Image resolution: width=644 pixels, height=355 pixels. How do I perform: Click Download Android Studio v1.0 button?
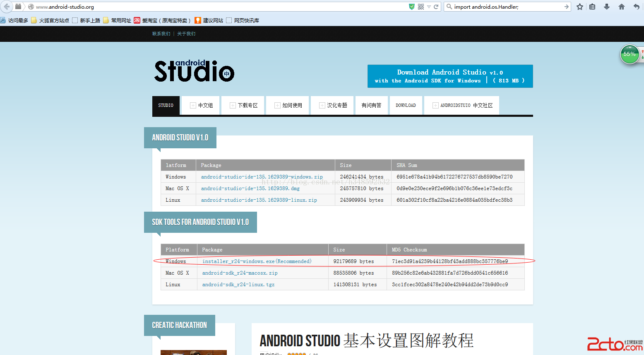(450, 76)
